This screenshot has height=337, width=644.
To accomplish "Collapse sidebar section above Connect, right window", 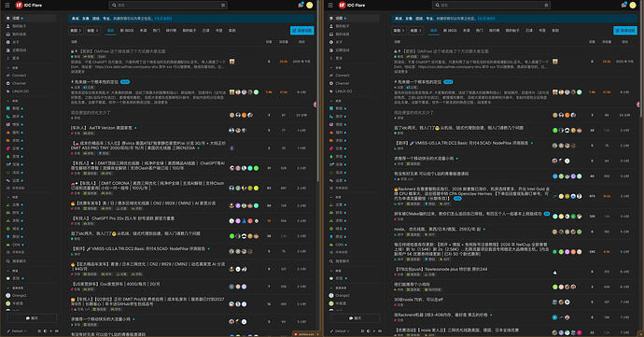I will (336, 68).
